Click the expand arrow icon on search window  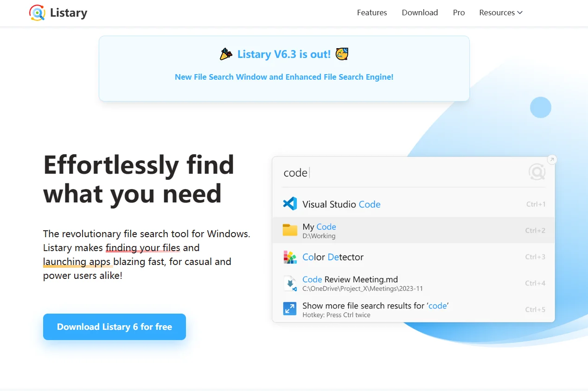point(551,160)
